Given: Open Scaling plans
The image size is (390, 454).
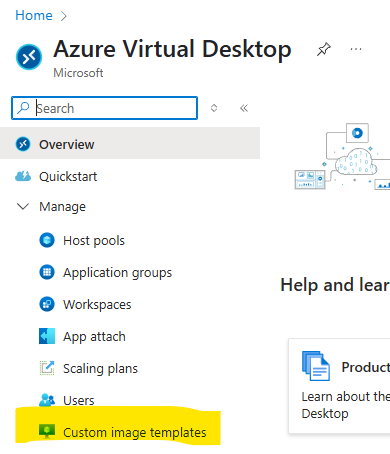Looking at the screenshot, I should (100, 369).
